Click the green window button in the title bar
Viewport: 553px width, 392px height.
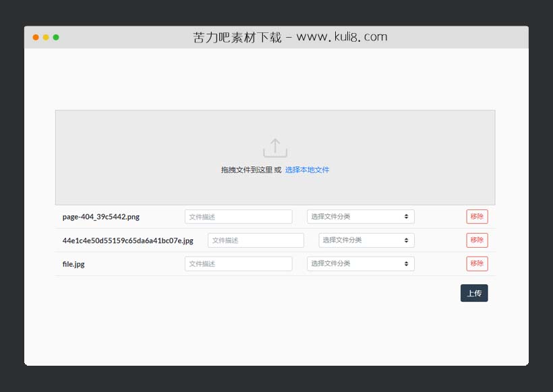55,38
